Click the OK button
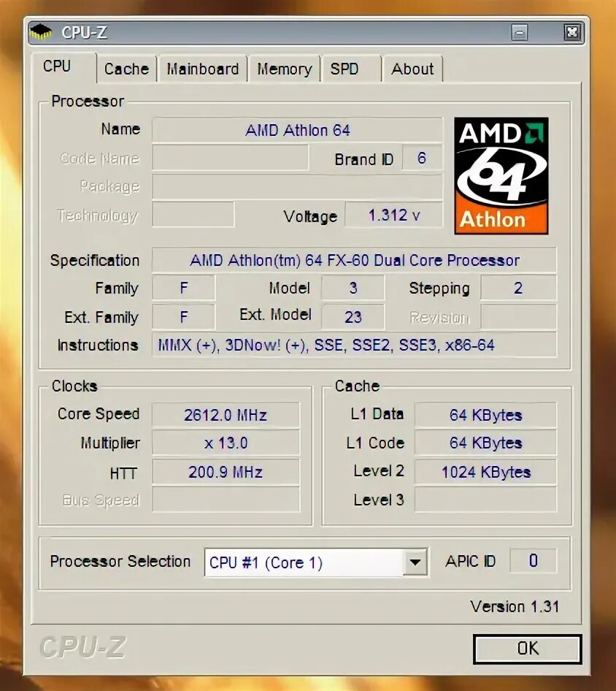The width and height of the screenshot is (616, 691). point(528,649)
